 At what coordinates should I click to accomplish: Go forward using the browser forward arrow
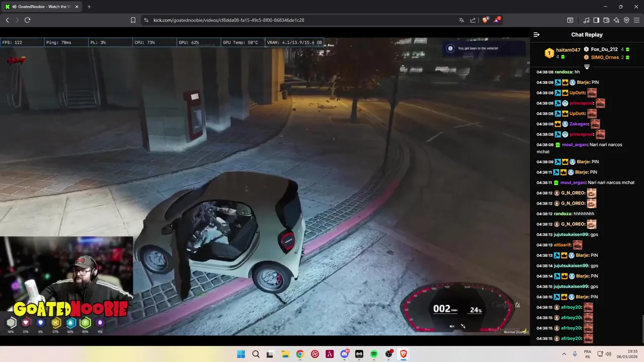coord(17,20)
